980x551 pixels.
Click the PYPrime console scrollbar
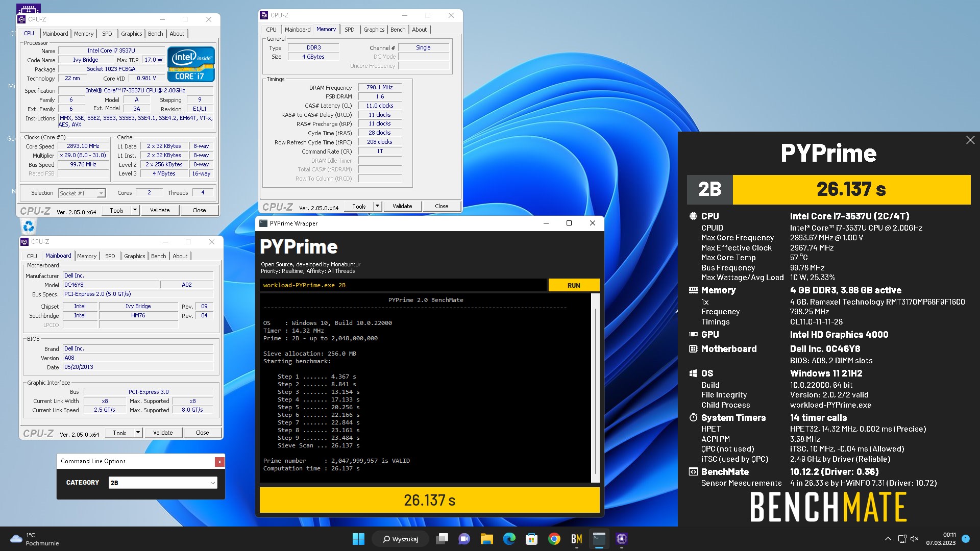click(595, 388)
